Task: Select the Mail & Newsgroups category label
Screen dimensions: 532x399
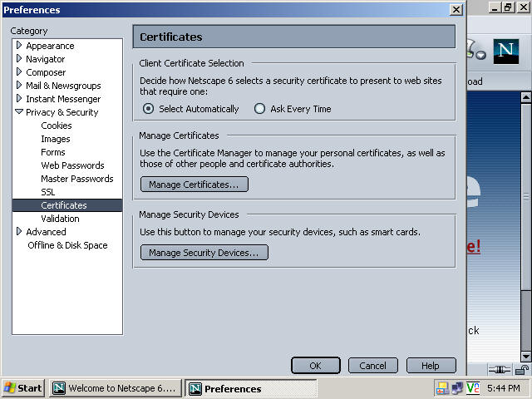Action: 63,86
